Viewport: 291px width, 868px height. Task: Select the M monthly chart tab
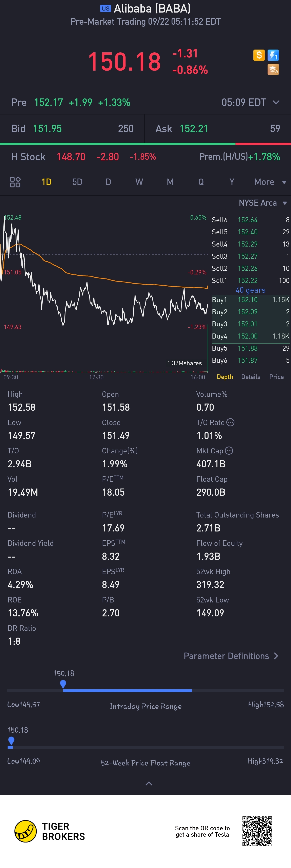tap(170, 182)
